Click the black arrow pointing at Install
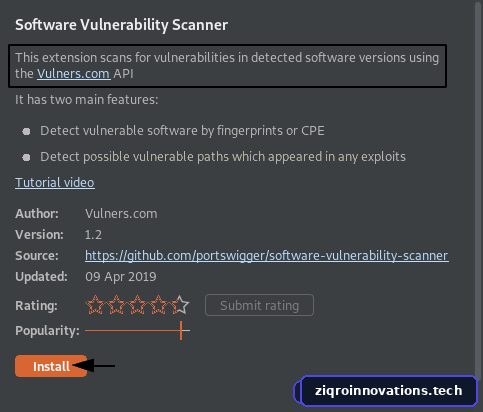 point(94,366)
